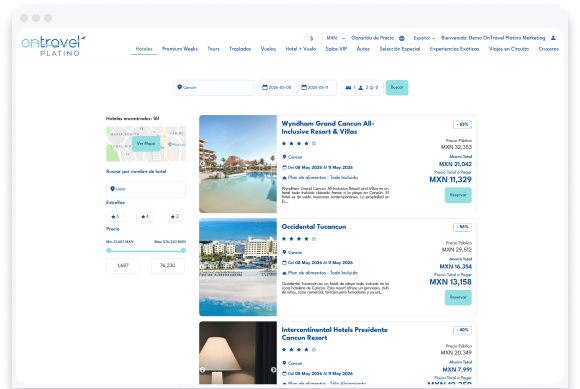Open the Cruceros menu item
This screenshot has height=389, width=580.
(x=549, y=49)
